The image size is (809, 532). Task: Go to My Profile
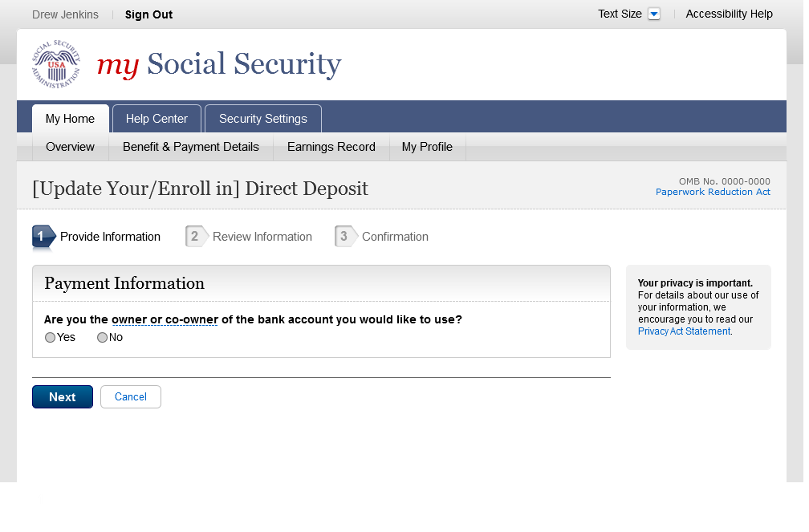pos(427,147)
